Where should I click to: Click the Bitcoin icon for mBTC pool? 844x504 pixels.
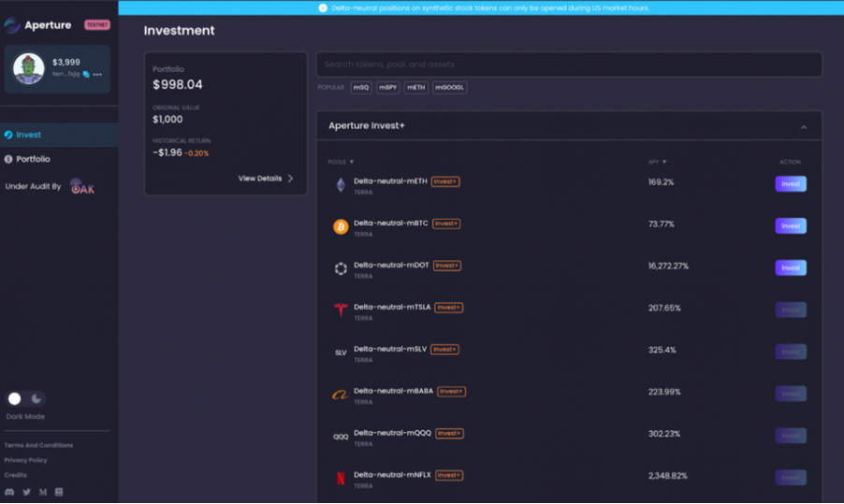341,227
